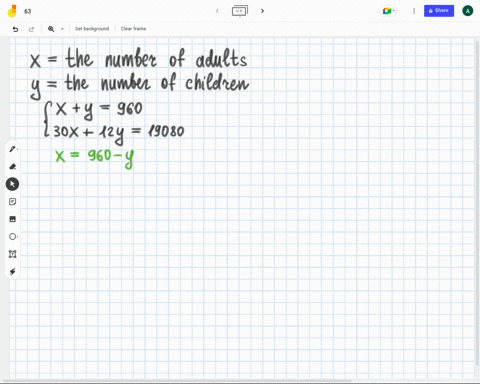Screen dimensions: 480x384
Task: Insert a text box
Action: tap(13, 254)
